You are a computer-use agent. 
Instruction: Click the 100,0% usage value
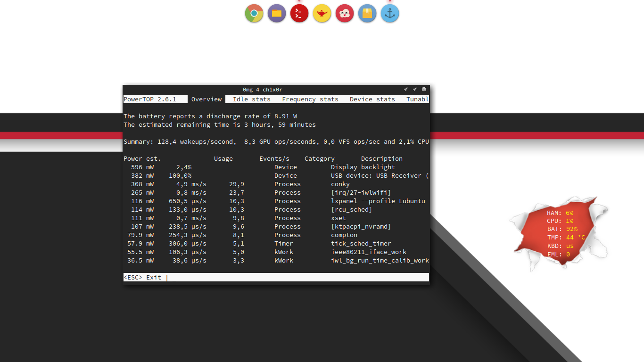point(180,175)
